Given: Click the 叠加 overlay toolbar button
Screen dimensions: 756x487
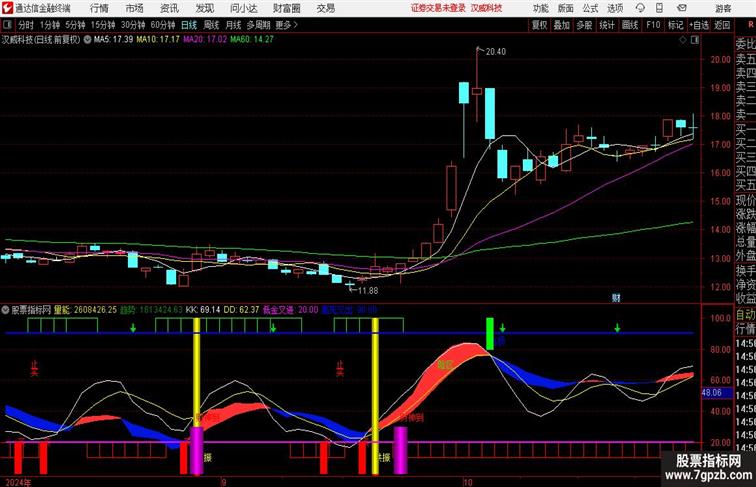Looking at the screenshot, I should (x=562, y=25).
